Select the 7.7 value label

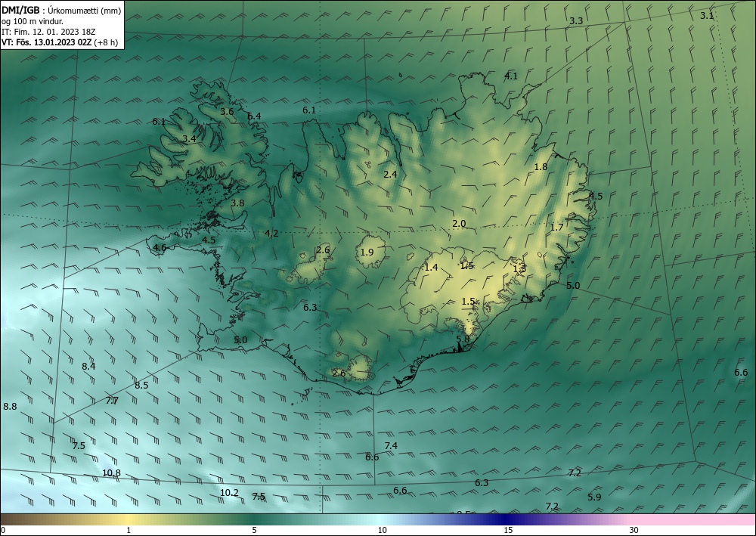pyautogui.click(x=112, y=400)
